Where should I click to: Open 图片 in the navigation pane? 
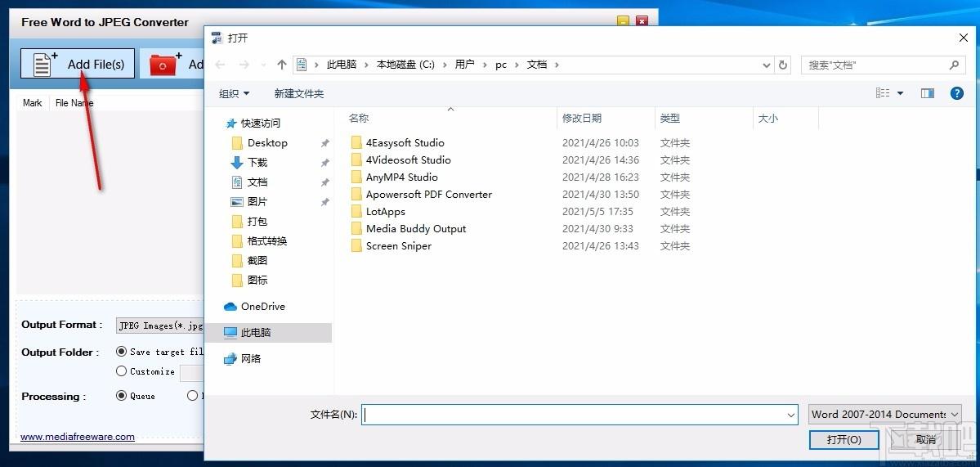(257, 202)
